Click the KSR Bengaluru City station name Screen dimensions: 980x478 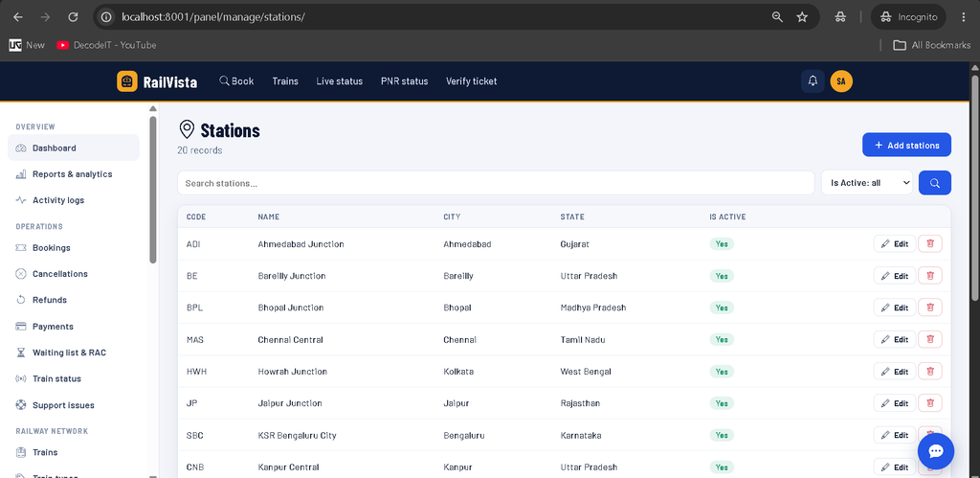pyautogui.click(x=297, y=436)
